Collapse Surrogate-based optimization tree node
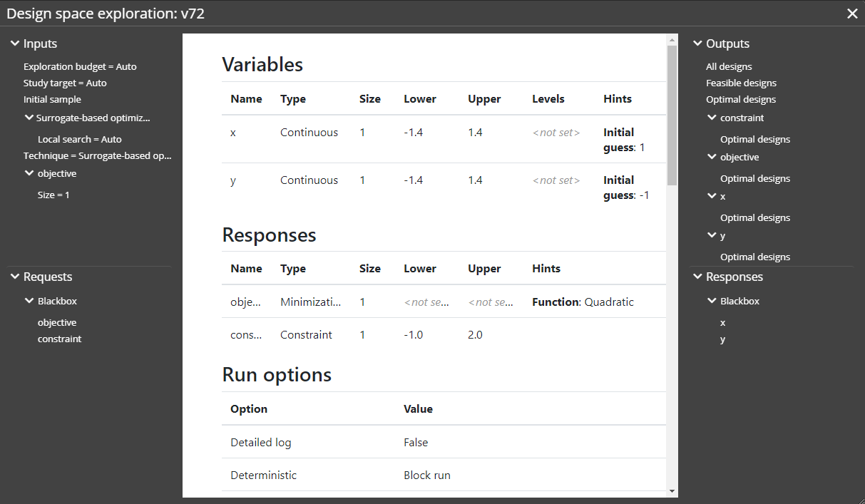 pos(29,118)
